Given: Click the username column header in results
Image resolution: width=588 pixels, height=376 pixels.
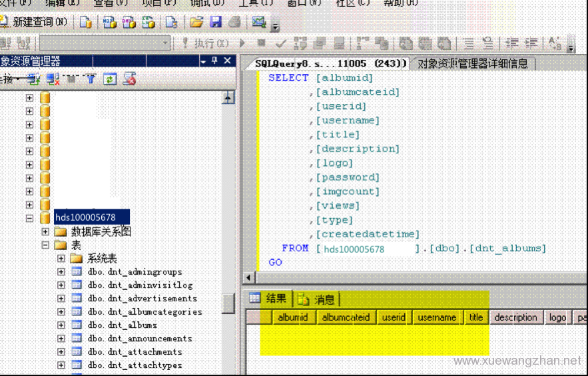Looking at the screenshot, I should point(437,318).
